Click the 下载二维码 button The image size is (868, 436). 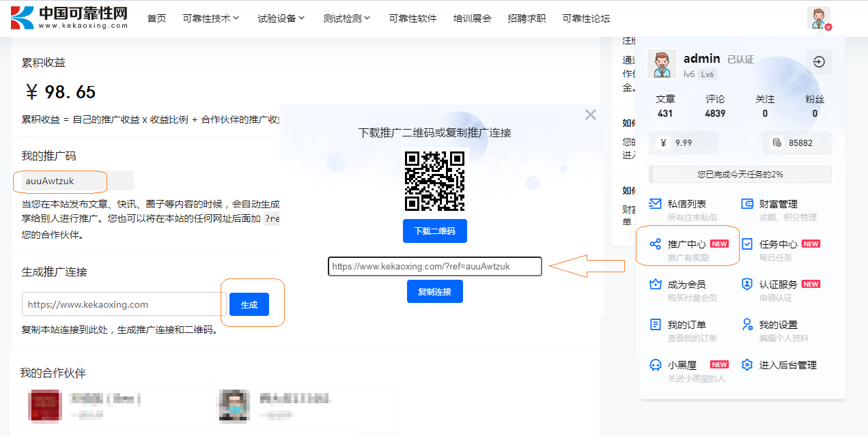434,231
